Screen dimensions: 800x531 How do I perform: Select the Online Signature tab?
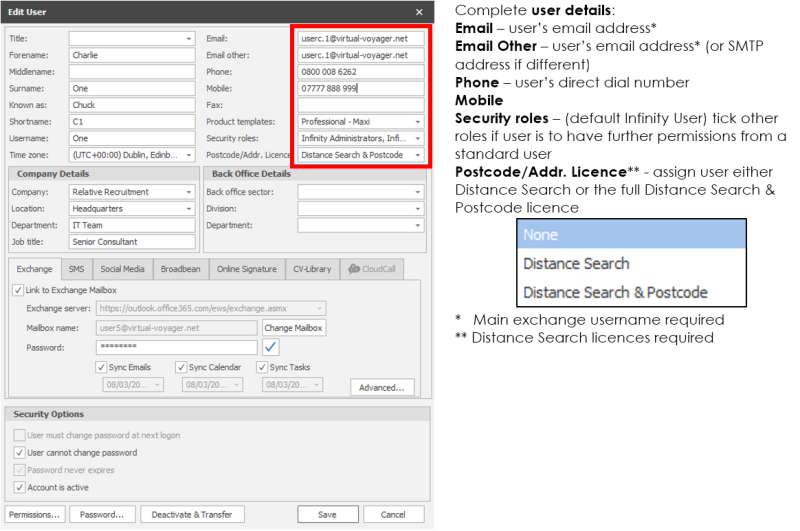click(247, 269)
